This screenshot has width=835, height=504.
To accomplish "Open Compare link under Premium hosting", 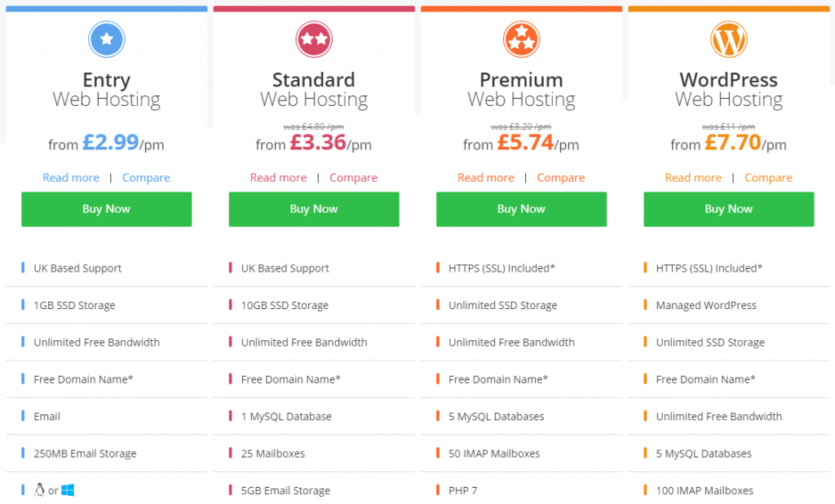I will pyautogui.click(x=561, y=178).
